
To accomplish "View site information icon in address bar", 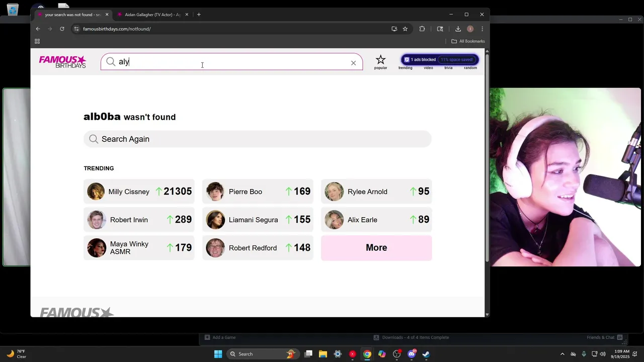I will tap(76, 29).
